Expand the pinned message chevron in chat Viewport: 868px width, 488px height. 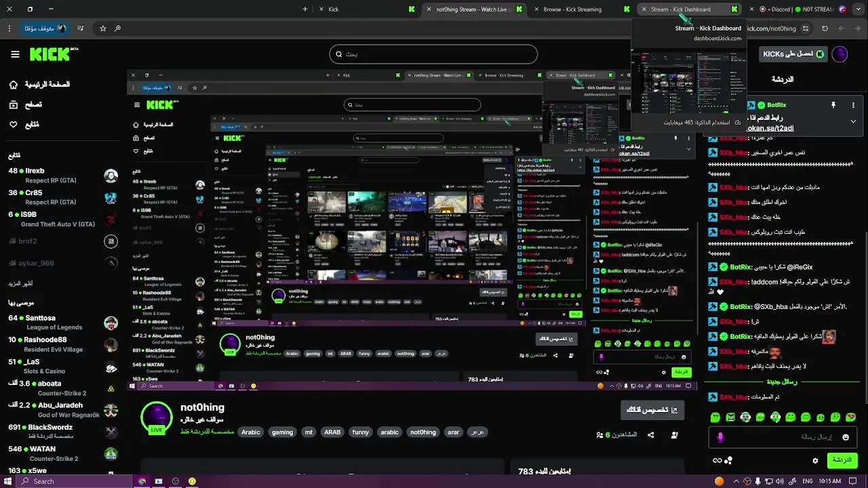853,121
